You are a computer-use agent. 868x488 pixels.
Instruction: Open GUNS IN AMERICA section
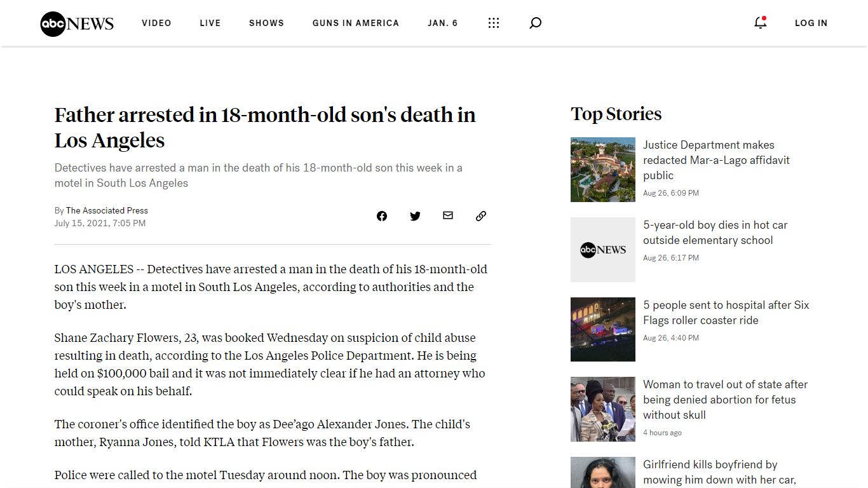(x=356, y=23)
